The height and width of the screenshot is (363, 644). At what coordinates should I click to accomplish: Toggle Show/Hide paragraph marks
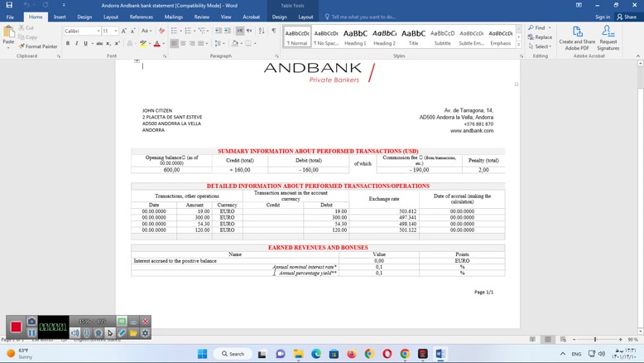point(274,31)
